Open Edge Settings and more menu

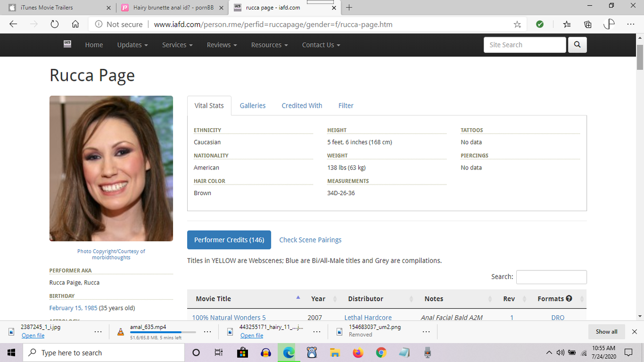click(630, 24)
